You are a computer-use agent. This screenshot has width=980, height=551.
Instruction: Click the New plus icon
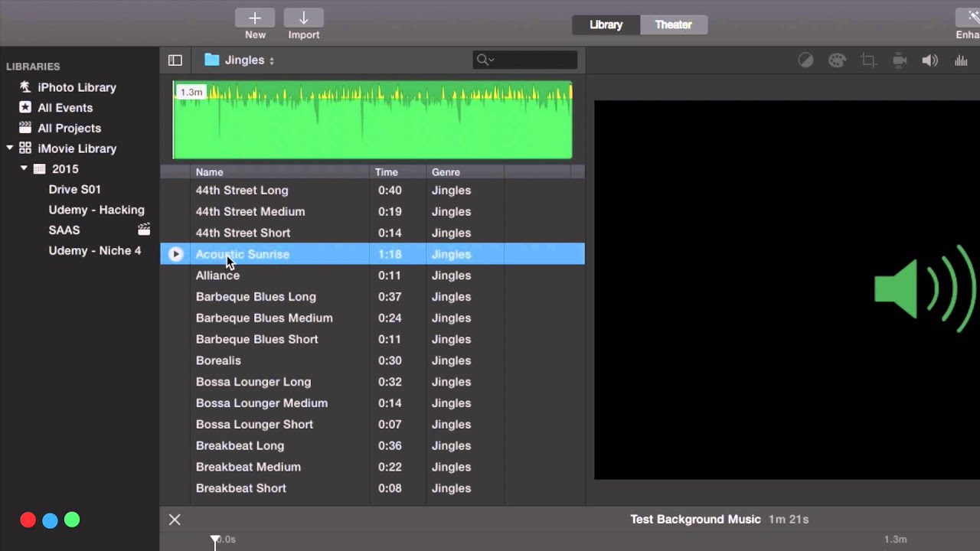tap(255, 18)
